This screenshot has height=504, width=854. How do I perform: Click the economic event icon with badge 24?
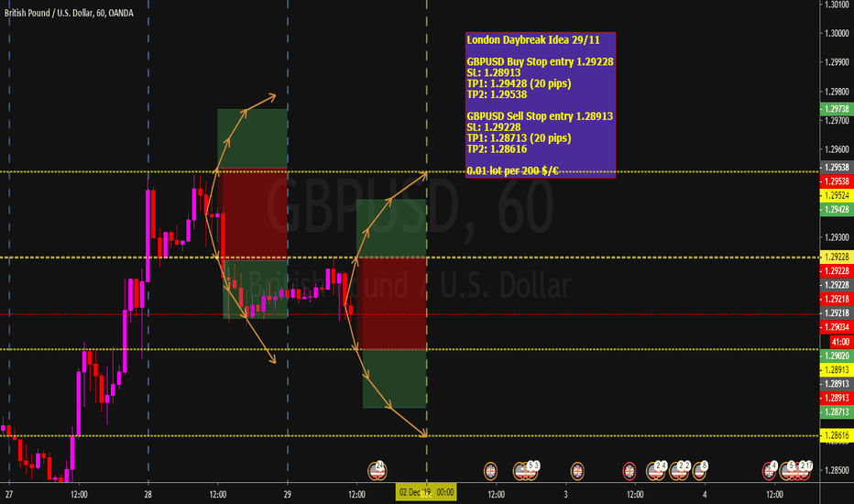coord(378,469)
